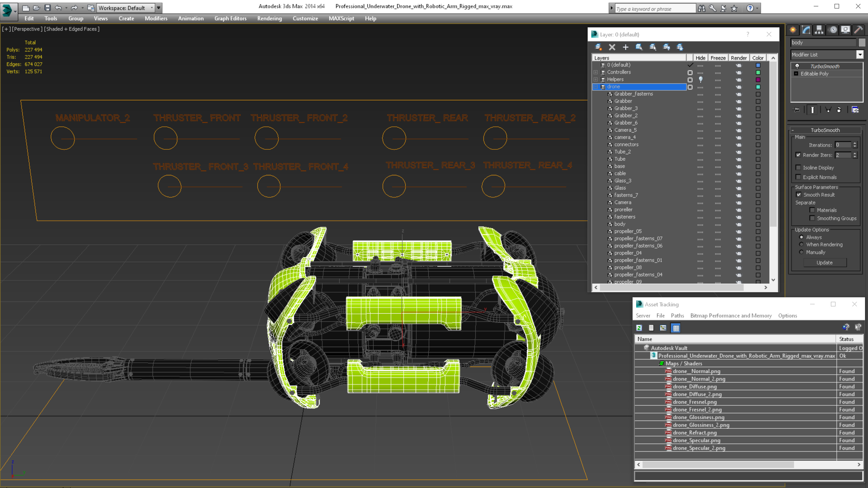Open the Display command panel tab

[x=845, y=30]
